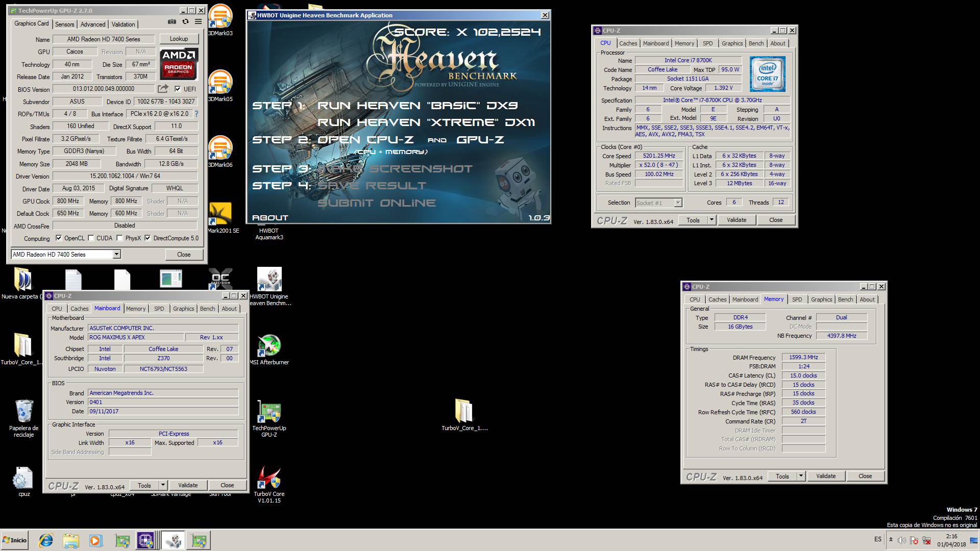Click the GPU Name field in GPU-Z

point(104,39)
